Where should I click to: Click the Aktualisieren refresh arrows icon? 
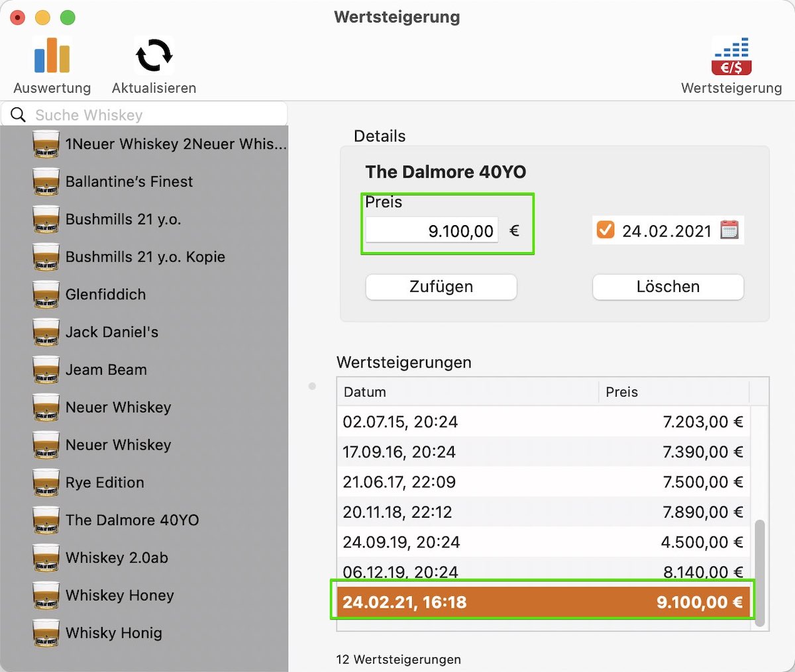[154, 55]
